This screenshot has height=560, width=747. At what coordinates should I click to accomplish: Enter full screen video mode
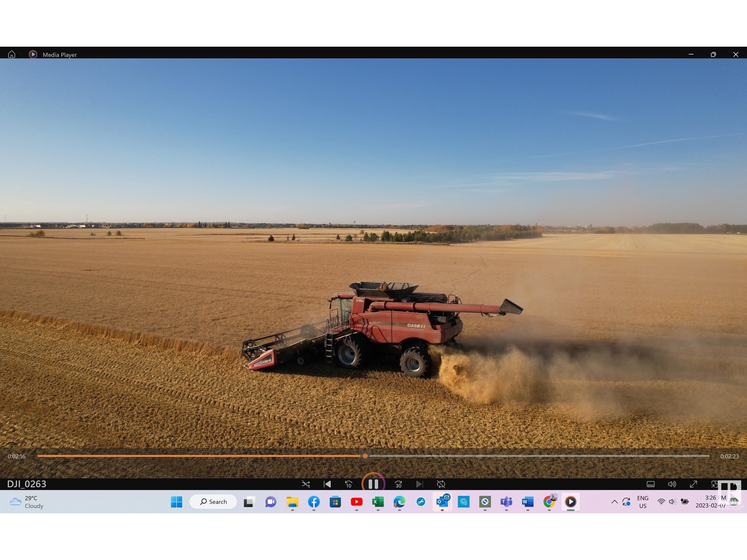693,484
